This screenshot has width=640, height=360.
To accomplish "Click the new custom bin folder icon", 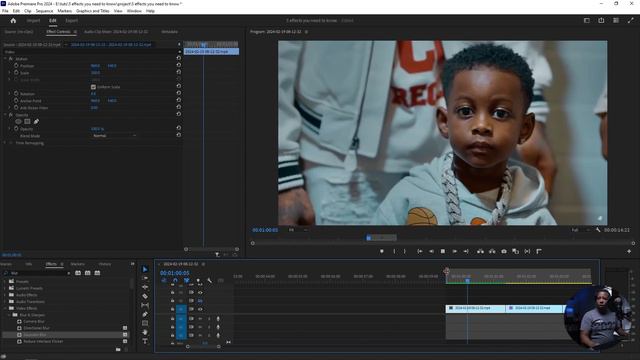I will (x=118, y=349).
